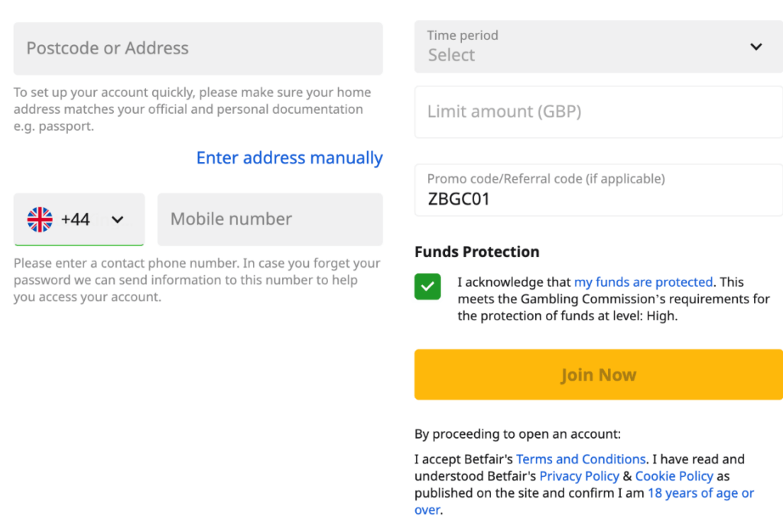
Task: Expand the +44 country code chevron
Action: click(x=117, y=220)
